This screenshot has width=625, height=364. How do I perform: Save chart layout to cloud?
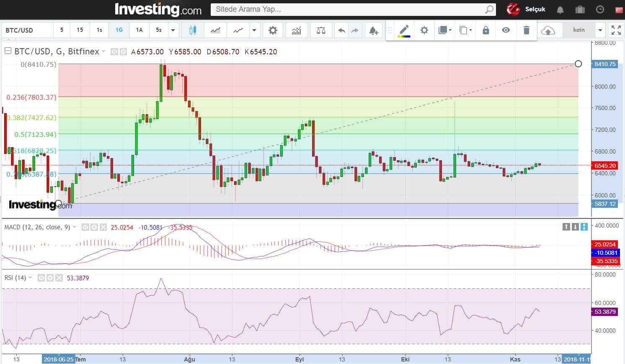pos(548,30)
